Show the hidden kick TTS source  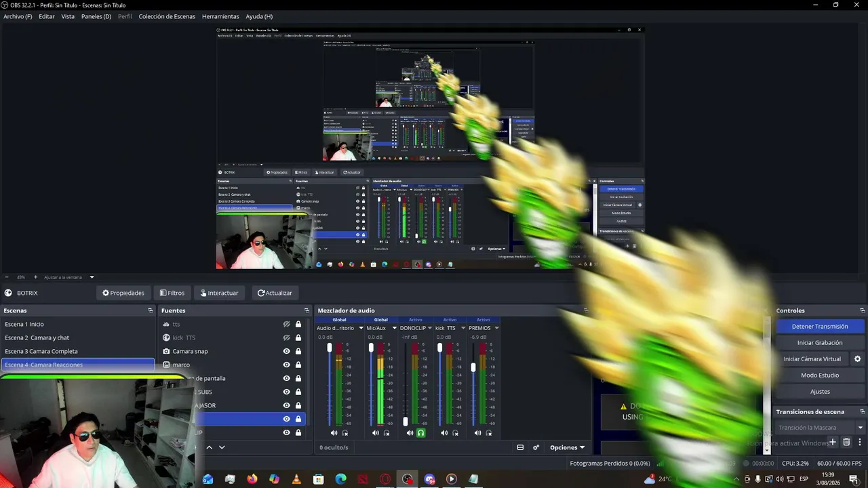[x=287, y=338]
